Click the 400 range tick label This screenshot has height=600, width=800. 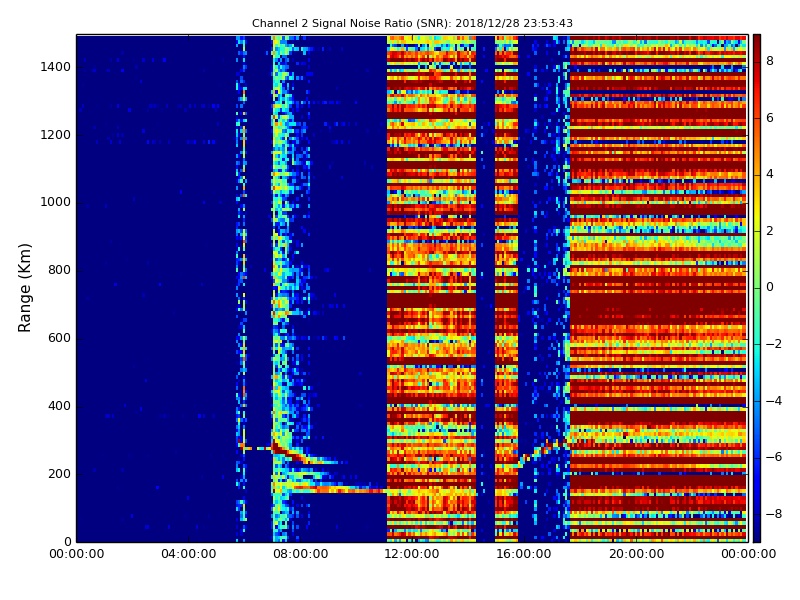click(x=59, y=406)
